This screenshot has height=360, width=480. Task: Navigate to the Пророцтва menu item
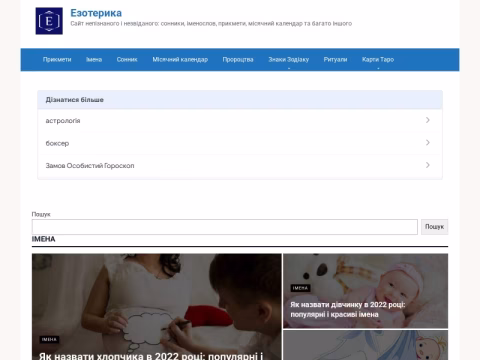click(x=238, y=60)
